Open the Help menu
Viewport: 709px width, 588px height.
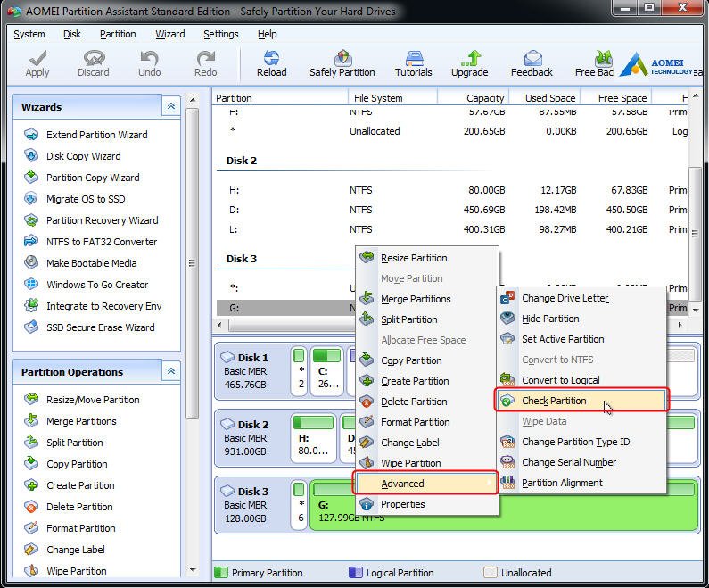(268, 34)
